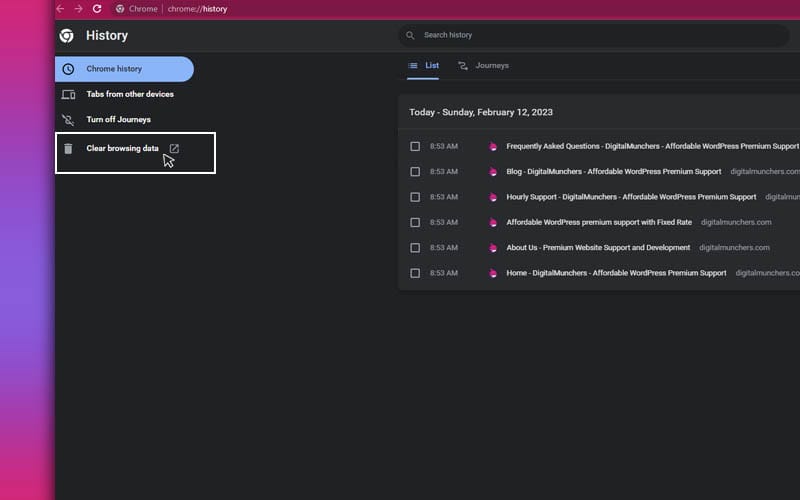Image resolution: width=800 pixels, height=500 pixels.
Task: Click the trash icon for Clear browsing data
Action: tap(68, 149)
